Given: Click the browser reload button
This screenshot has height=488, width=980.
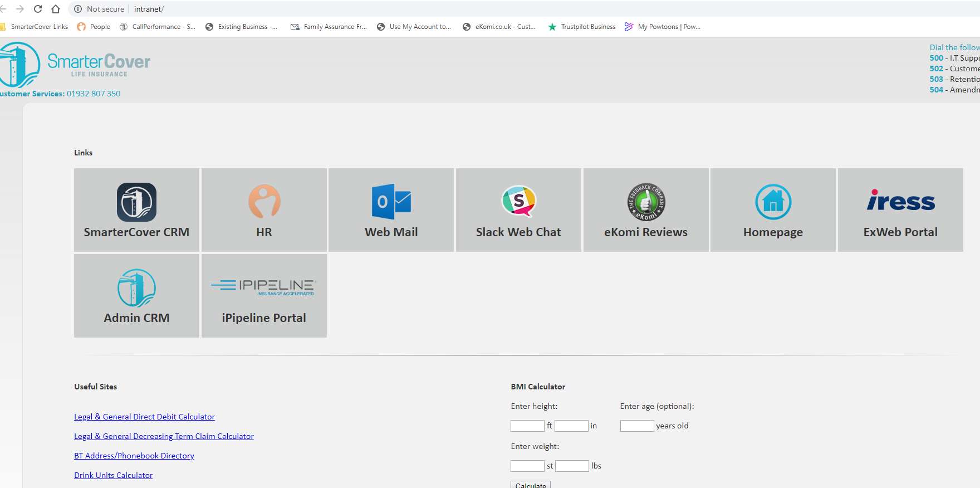Looking at the screenshot, I should click(38, 9).
